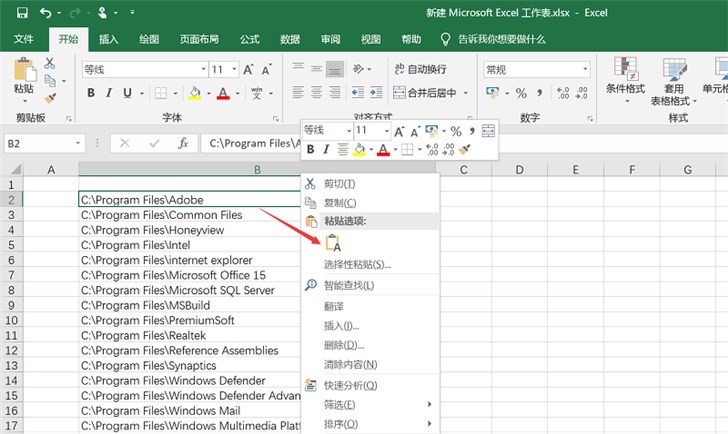Click the red font color button in ribbon

tap(222, 93)
